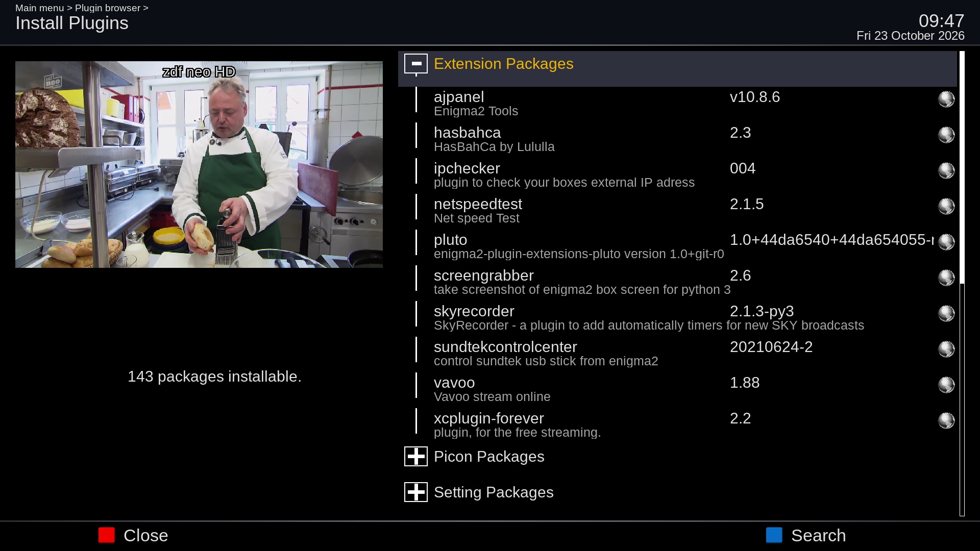Viewport: 980px width, 551px height.
Task: Click version 2.1.3-py3 of skyrecorder
Action: coord(762,311)
